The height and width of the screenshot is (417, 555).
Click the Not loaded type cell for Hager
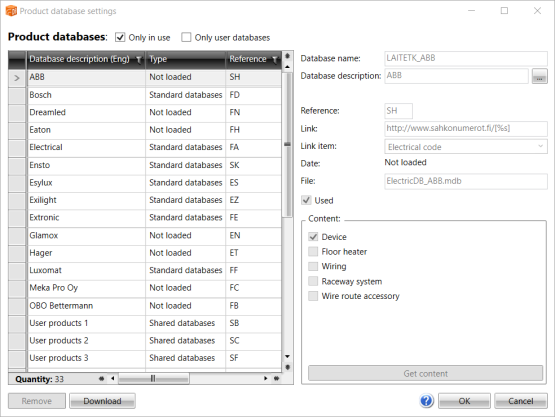tap(185, 253)
